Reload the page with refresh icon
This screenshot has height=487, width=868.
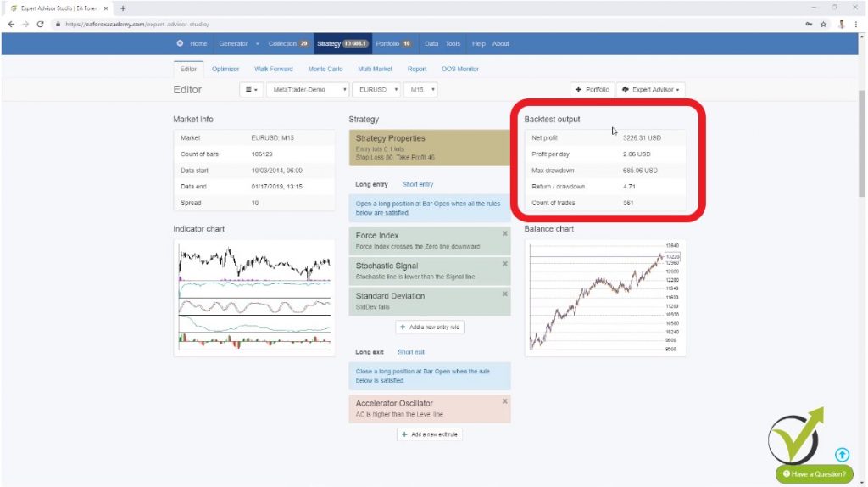[x=40, y=25]
